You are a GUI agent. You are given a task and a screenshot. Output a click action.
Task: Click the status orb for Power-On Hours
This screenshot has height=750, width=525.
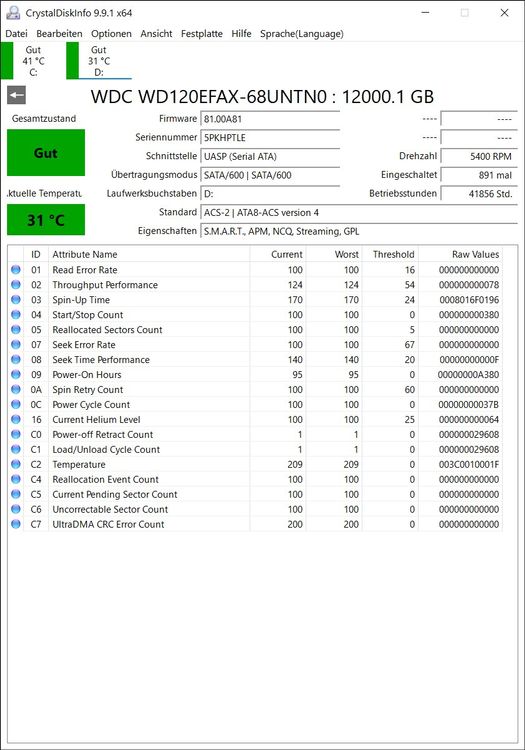(x=16, y=375)
